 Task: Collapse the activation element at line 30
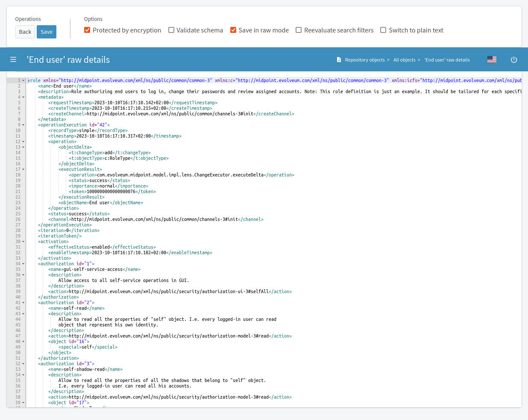click(x=24, y=241)
